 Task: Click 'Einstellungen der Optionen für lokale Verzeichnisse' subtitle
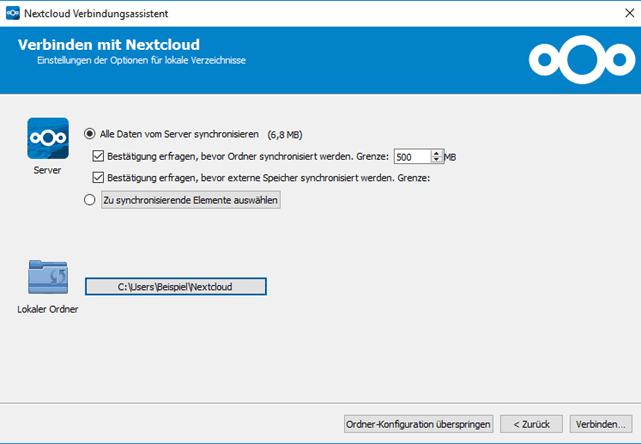[x=141, y=61]
